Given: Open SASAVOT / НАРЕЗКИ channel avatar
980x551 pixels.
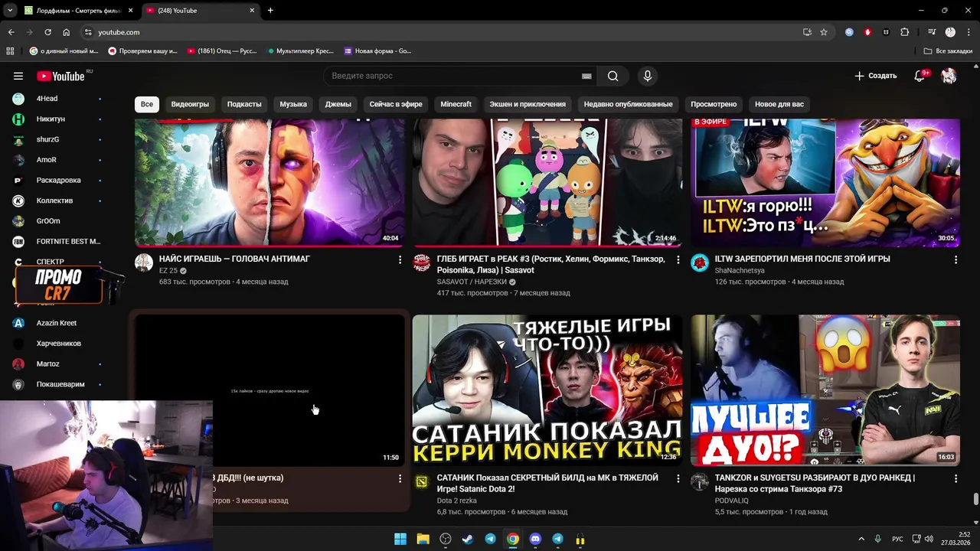Looking at the screenshot, I should click(422, 263).
